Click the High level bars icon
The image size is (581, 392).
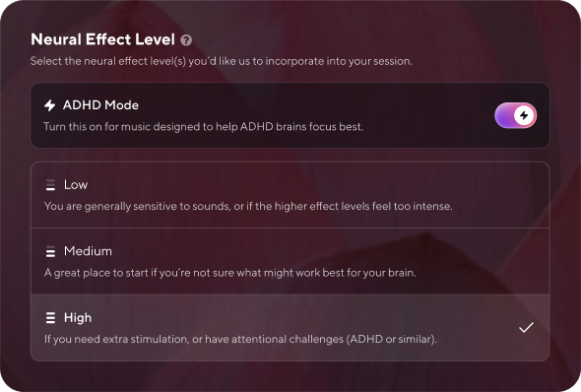tap(50, 318)
